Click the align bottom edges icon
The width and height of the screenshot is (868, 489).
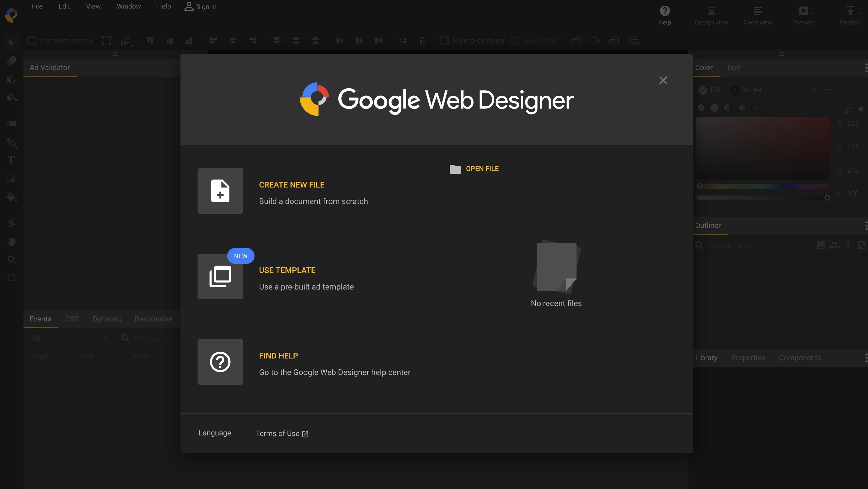coord(189,40)
